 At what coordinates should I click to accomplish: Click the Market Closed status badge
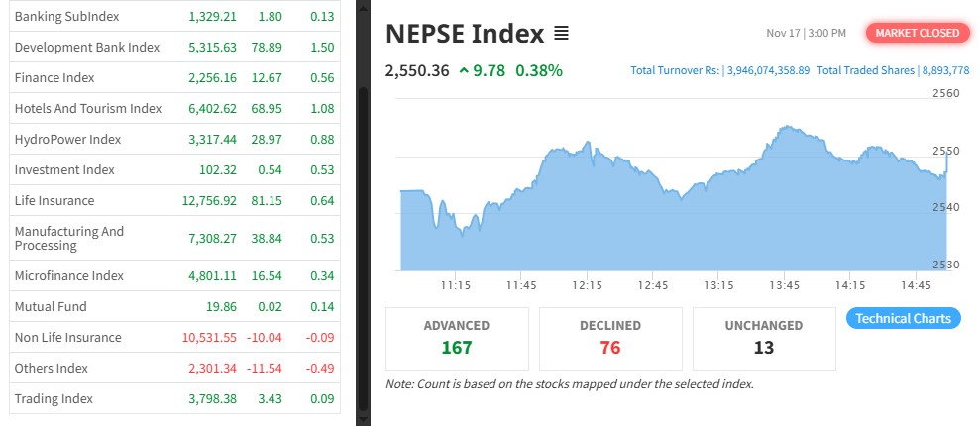[x=917, y=33]
